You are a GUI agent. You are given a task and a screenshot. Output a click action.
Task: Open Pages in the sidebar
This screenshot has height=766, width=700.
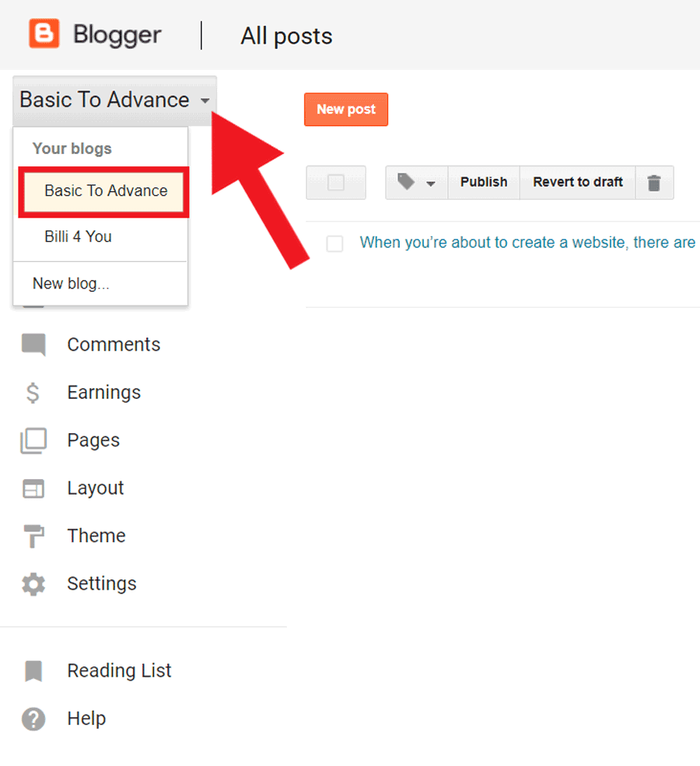(x=93, y=441)
